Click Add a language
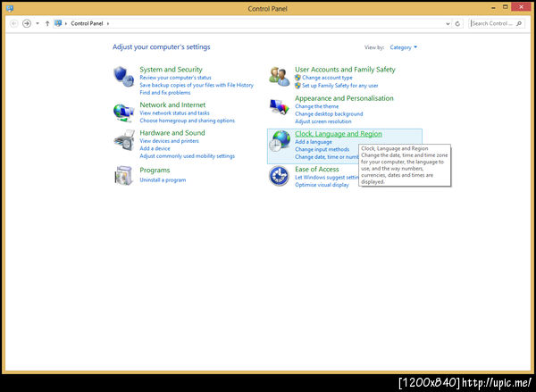Viewport: 536px width, 392px height. click(x=314, y=142)
